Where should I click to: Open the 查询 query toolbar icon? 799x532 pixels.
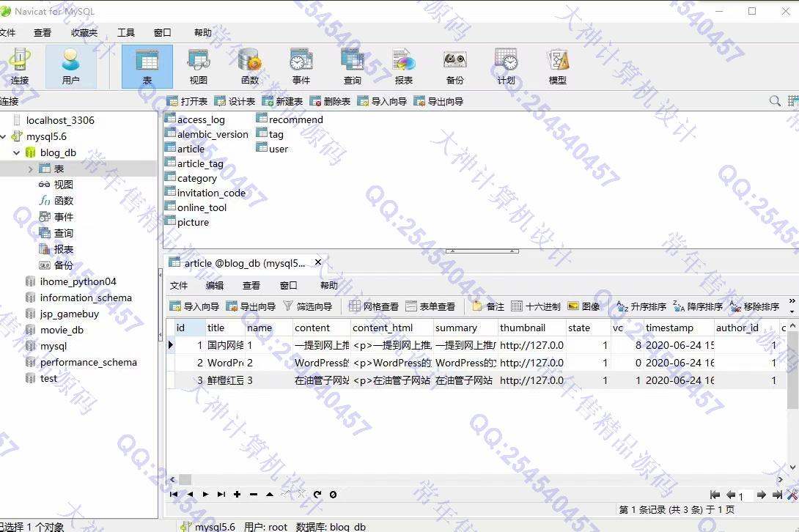352,67
